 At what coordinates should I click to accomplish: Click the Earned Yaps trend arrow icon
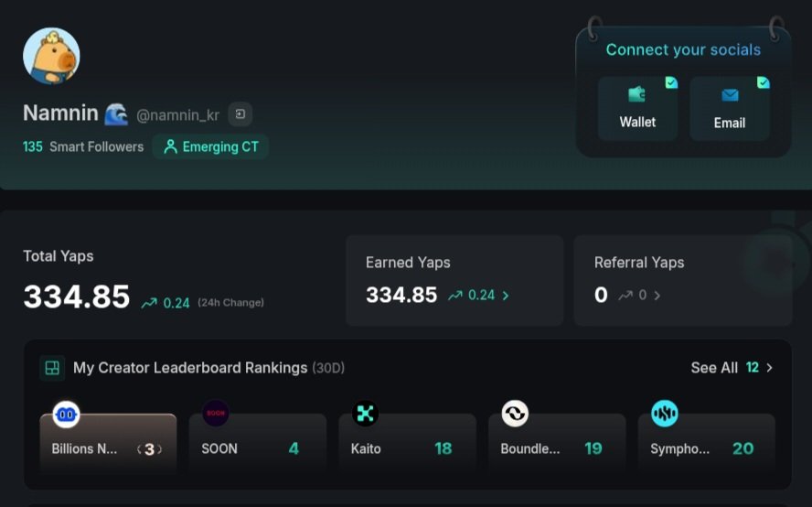(x=455, y=296)
